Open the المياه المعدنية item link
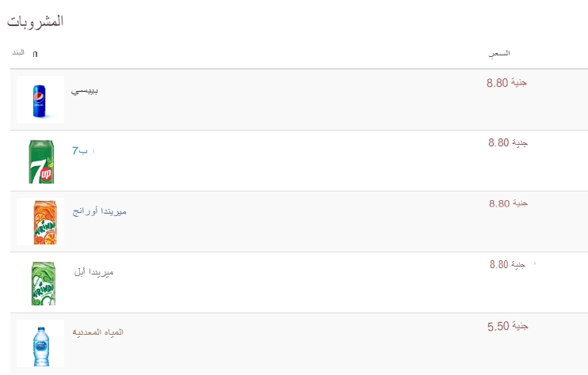588x375 pixels. [x=98, y=332]
